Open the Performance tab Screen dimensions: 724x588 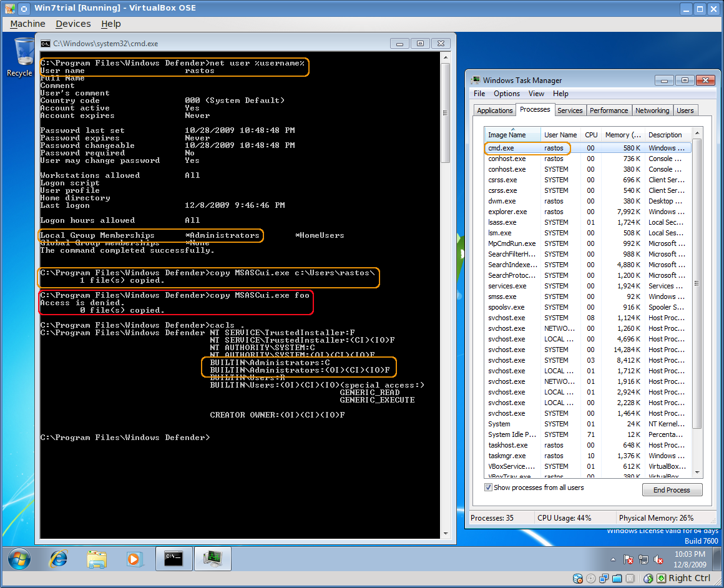click(x=609, y=110)
